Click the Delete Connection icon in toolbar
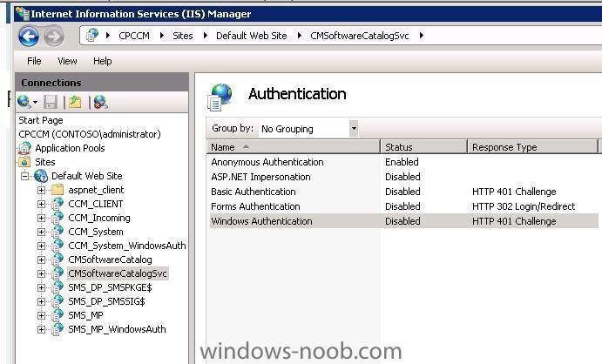Image resolution: width=602 pixels, height=364 pixels. click(100, 102)
